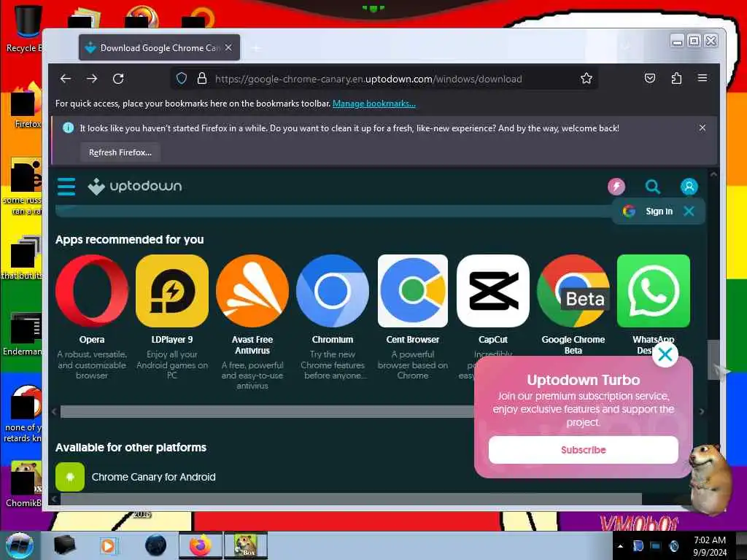The width and height of the screenshot is (747, 560).
Task: Open a new tab with the plus button
Action: pyautogui.click(x=256, y=47)
